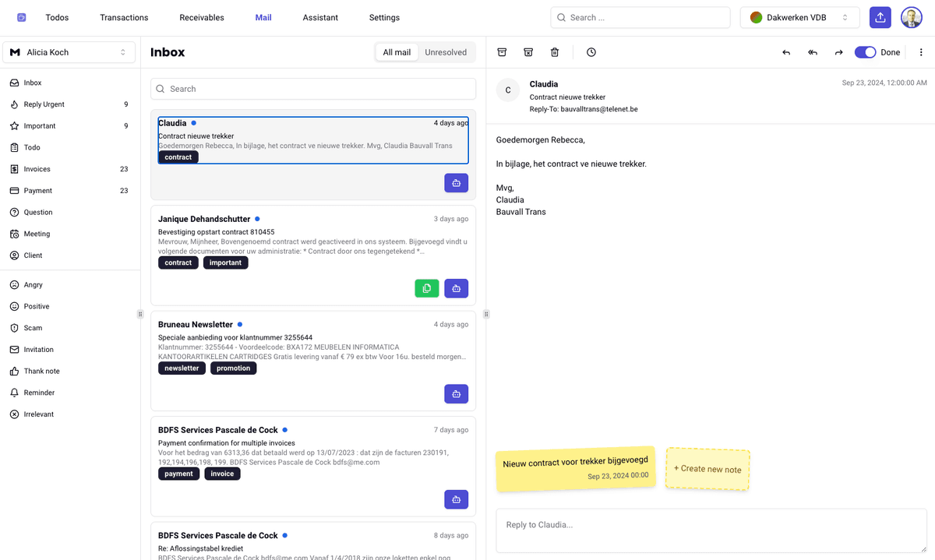Image resolution: width=935 pixels, height=560 pixels.
Task: Click assistant bot icon on Bruneau Newsletter email
Action: tap(456, 394)
